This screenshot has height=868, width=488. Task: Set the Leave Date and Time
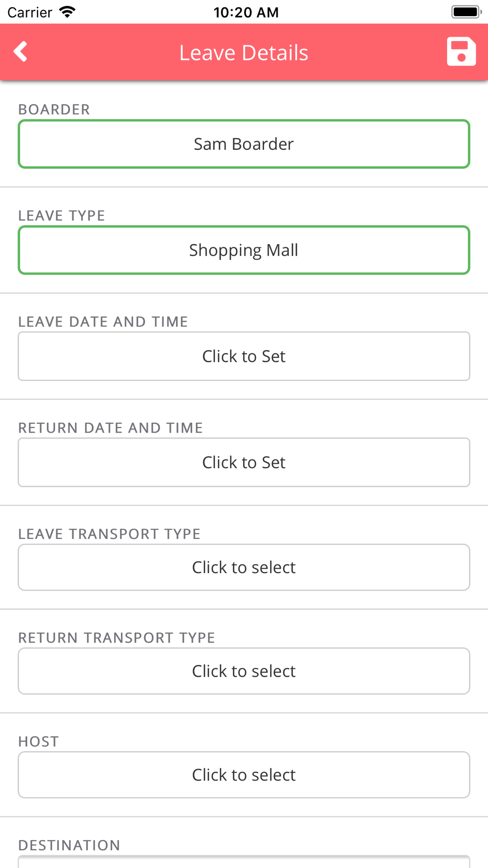point(244,356)
